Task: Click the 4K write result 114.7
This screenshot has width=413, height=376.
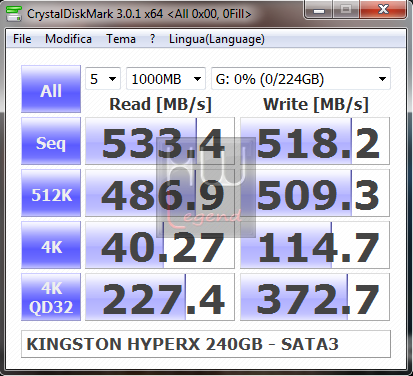Action: coord(315,245)
